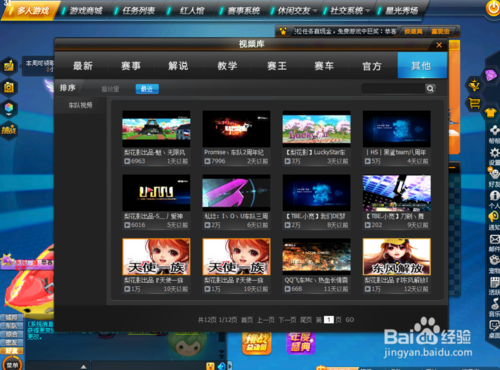This screenshot has height=370, width=500.
Task: Sort videos by play count (播放量)
Action: pyautogui.click(x=110, y=89)
